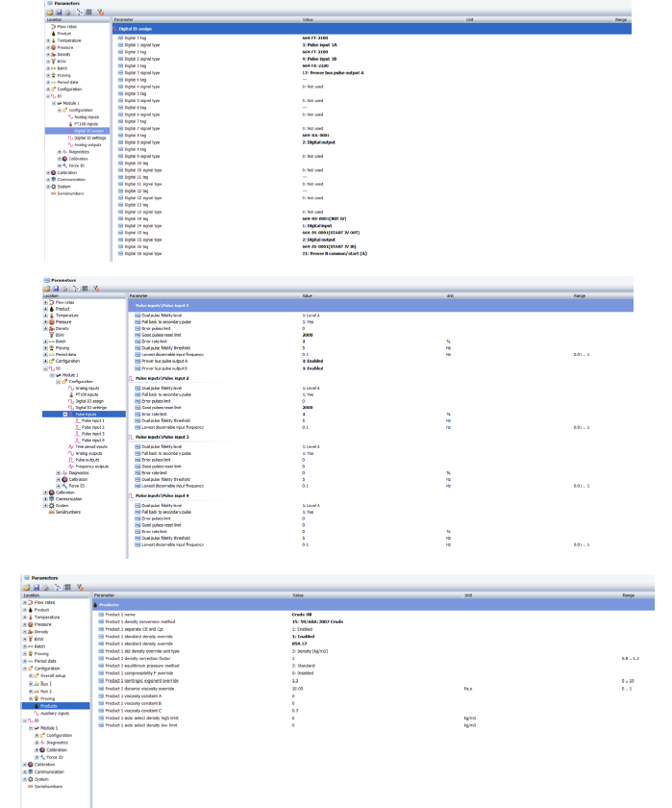The height and width of the screenshot is (808, 672).
Task: Click the Proving trophy icon in the Digital IO assign window tree
Action: tap(53, 75)
